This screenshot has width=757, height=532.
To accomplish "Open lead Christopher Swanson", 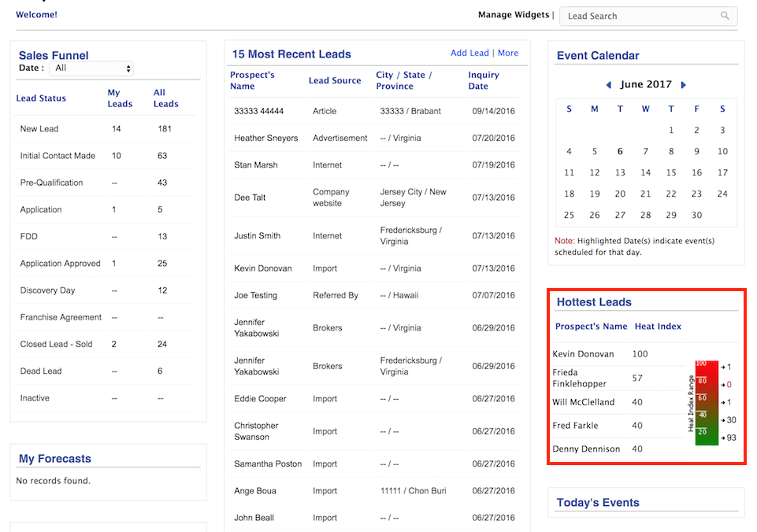I will 256,431.
